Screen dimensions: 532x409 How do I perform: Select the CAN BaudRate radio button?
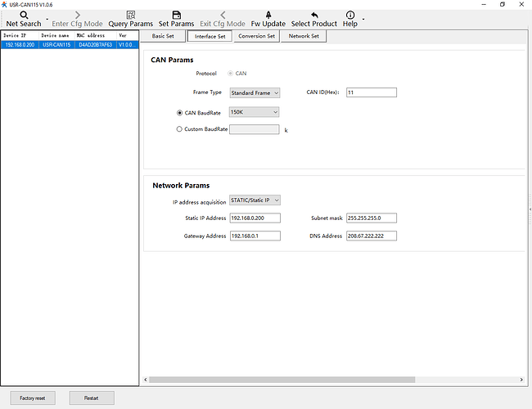(180, 112)
